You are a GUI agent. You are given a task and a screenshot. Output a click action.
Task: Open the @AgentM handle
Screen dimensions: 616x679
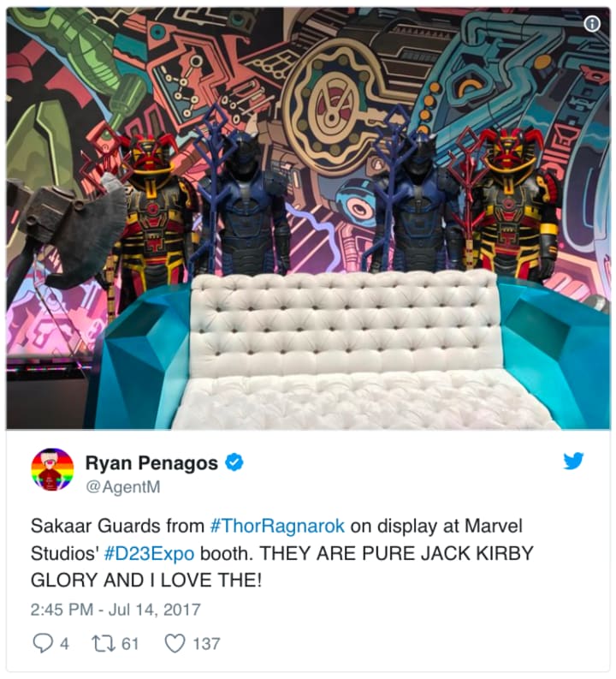[123, 486]
